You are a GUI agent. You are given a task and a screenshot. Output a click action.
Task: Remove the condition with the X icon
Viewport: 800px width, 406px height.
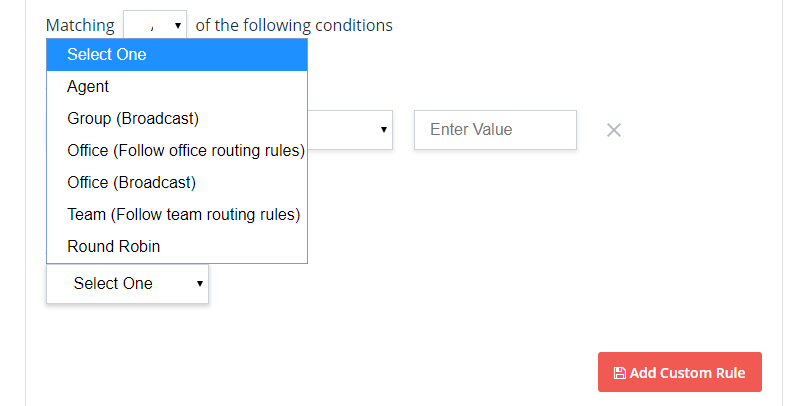tap(614, 130)
